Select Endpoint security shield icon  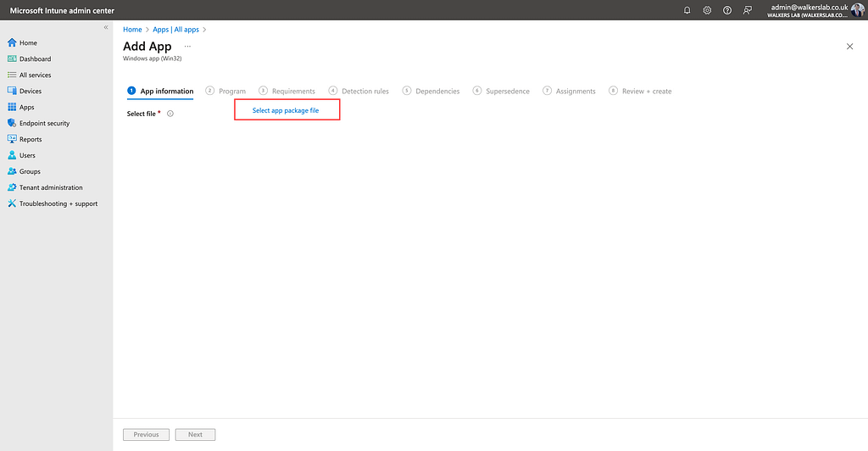point(12,124)
